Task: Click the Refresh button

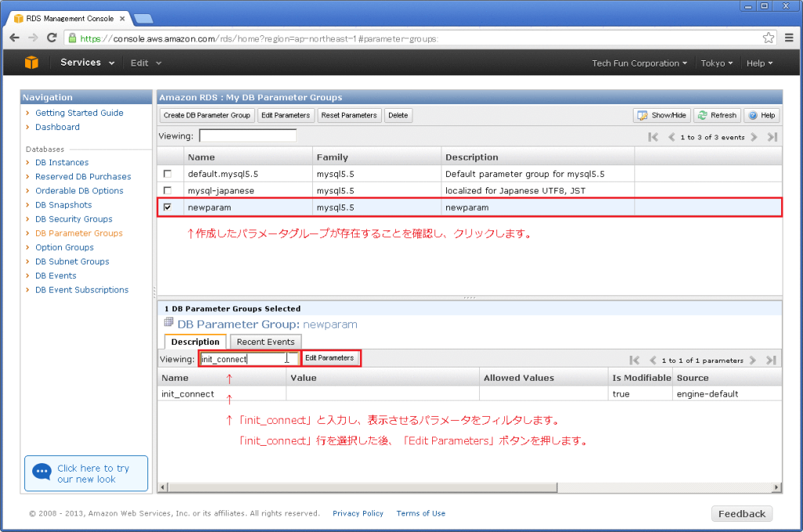Action: tap(717, 116)
